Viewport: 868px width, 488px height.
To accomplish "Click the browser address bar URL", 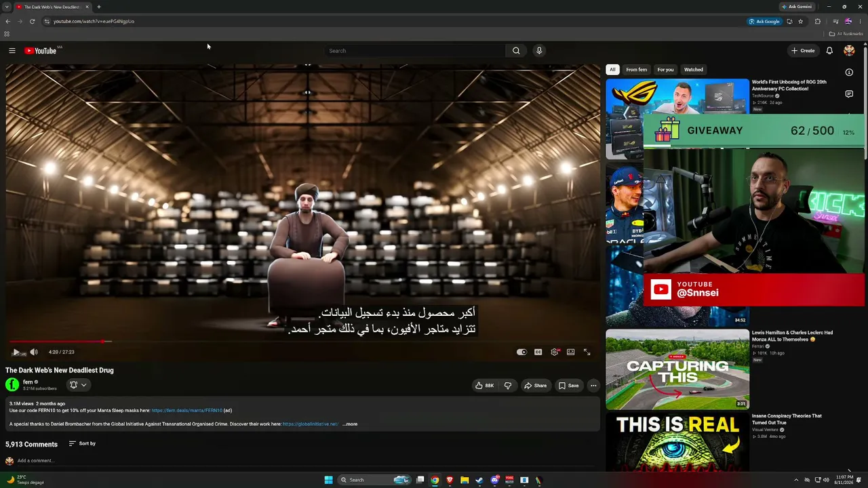I will pos(94,21).
